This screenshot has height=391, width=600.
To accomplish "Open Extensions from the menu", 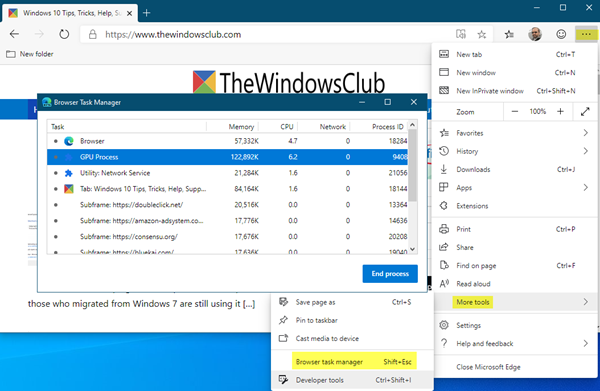I will click(x=514, y=206).
